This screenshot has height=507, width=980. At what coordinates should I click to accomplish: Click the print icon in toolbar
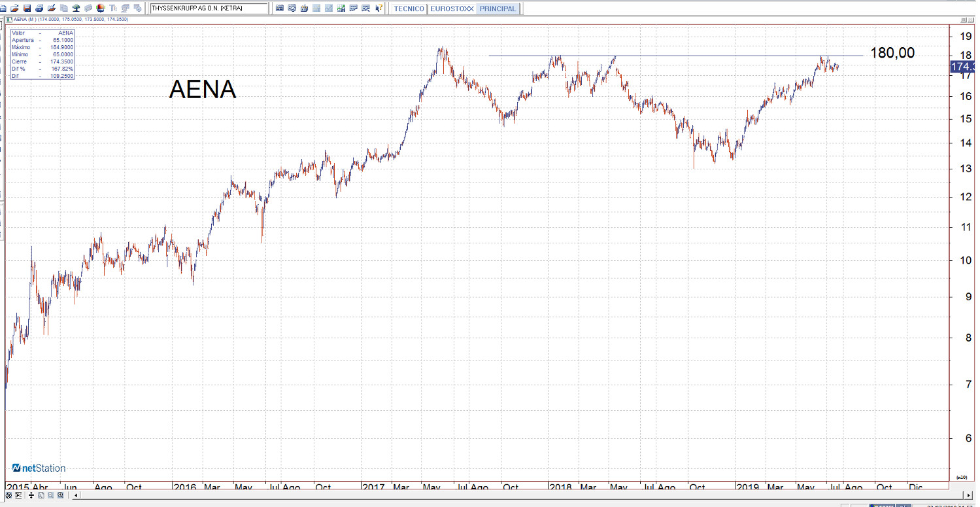click(x=39, y=9)
